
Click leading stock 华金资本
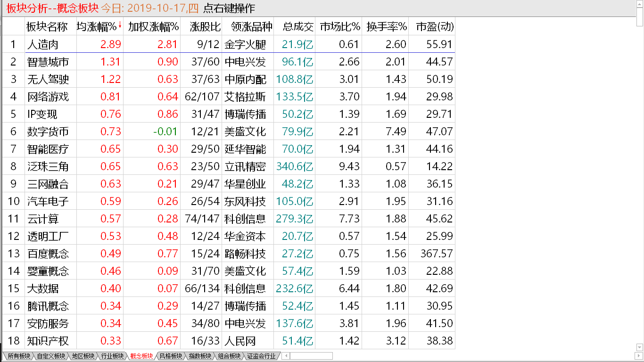coord(245,236)
